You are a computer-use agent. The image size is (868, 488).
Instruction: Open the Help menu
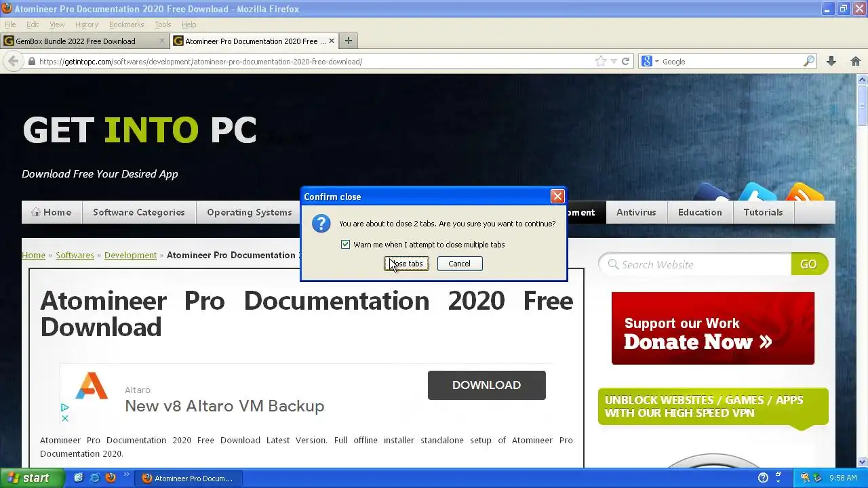click(189, 24)
